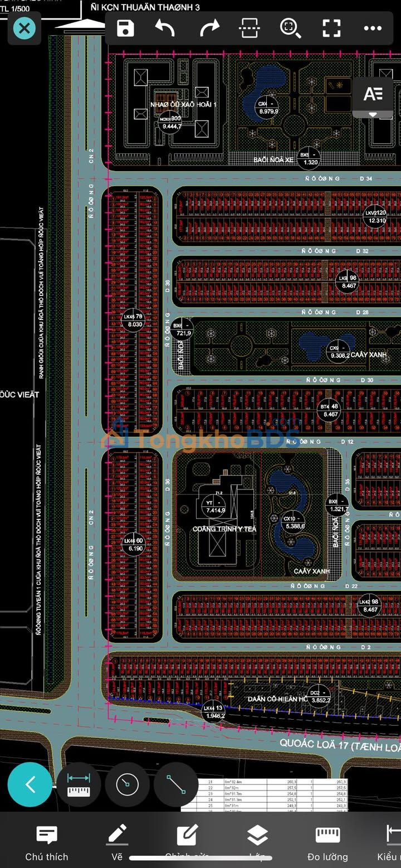Viewport: 401px width, 868px height.
Task: Tap the DAÂN CÖ HIEÄN HÖÕ text
Action: [x=278, y=699]
